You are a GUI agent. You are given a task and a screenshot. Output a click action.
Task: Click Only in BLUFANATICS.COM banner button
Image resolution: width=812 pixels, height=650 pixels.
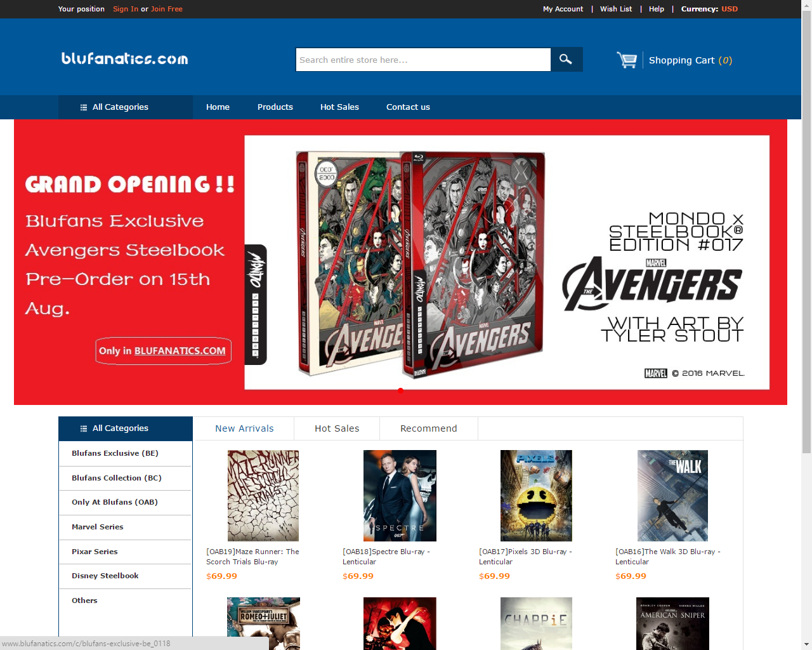[163, 350]
